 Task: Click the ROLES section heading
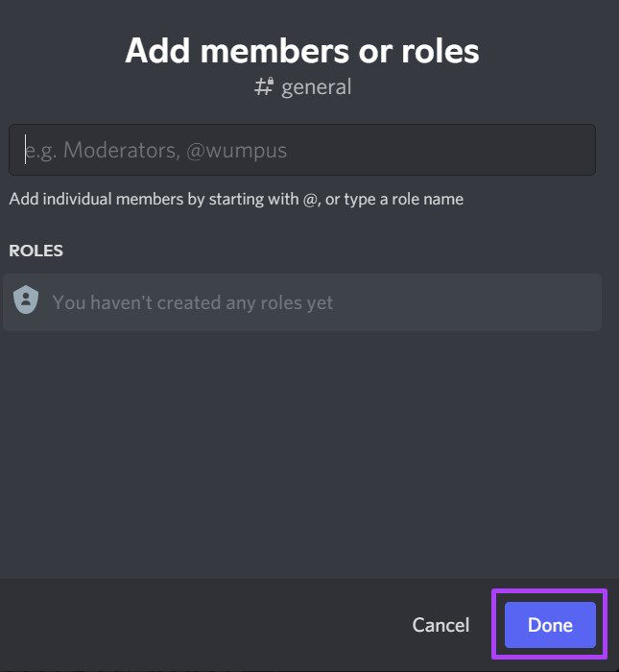(x=36, y=251)
